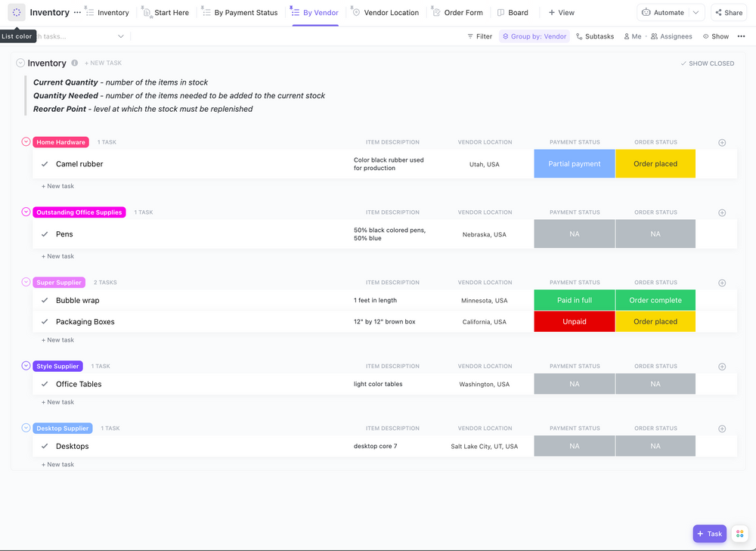Viewport: 756px width, 551px height.
Task: Switch to the By Payment Status tab
Action: pos(240,13)
